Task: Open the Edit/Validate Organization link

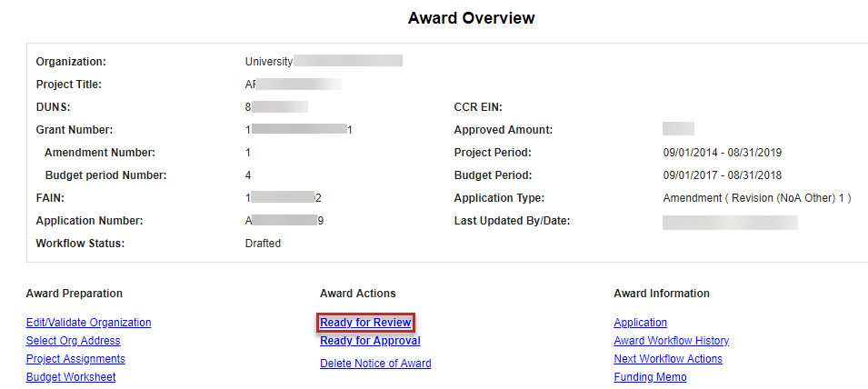Action: click(88, 323)
